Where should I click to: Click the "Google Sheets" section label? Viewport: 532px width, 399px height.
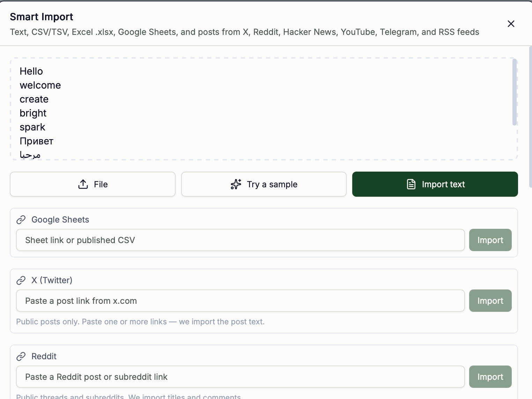pos(60,220)
